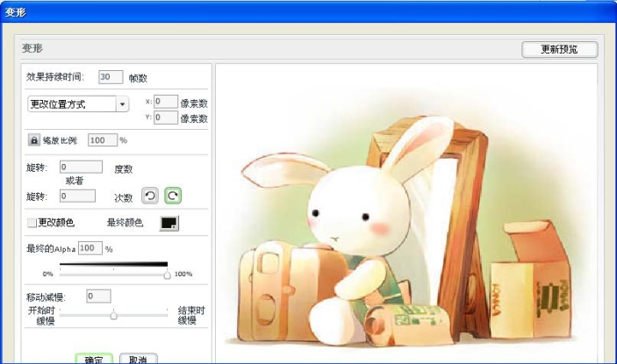
Task: Click the X pixel offset field
Action: [x=165, y=102]
